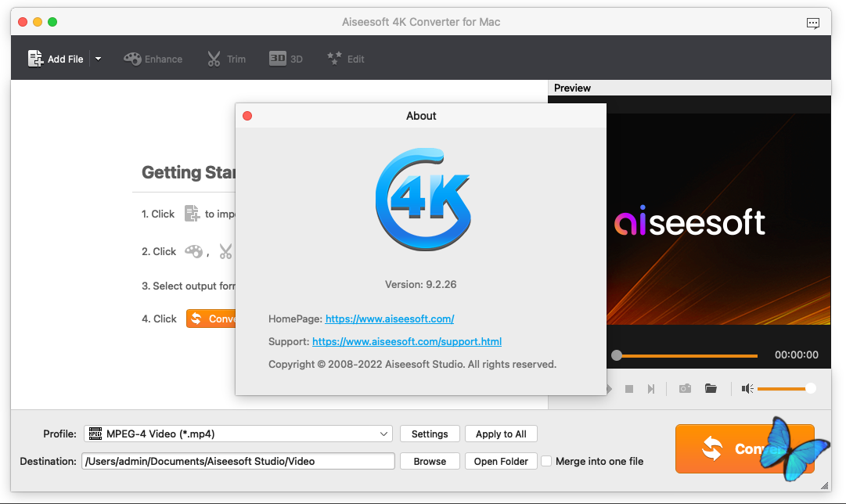Click the Destination path input field

coord(238,461)
